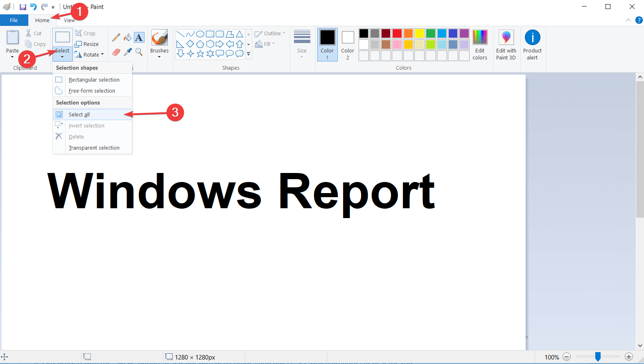Viewport: 644px width, 364px height.
Task: Click the Brushes tool icon
Action: [159, 37]
